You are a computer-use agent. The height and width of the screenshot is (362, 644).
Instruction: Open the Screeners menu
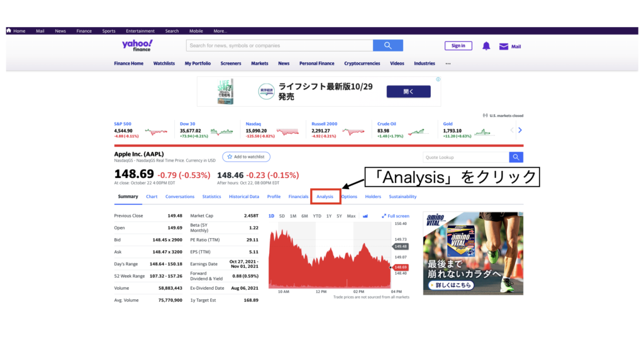pyautogui.click(x=231, y=63)
